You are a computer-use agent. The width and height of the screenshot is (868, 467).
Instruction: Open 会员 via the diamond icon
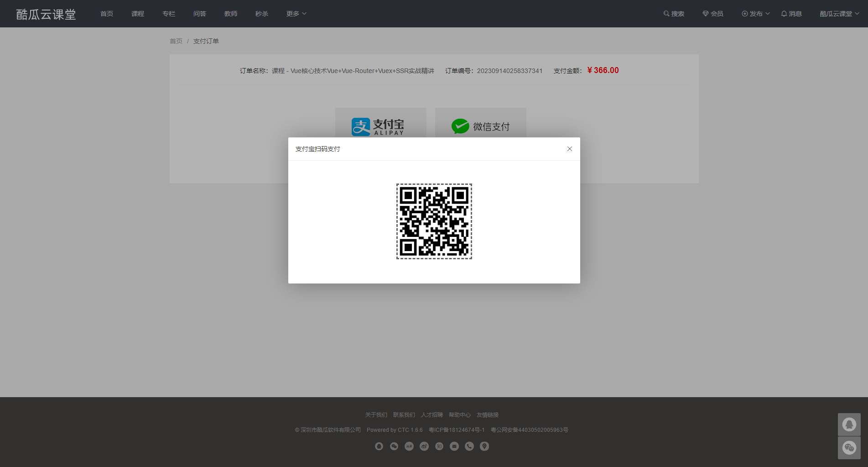706,14
